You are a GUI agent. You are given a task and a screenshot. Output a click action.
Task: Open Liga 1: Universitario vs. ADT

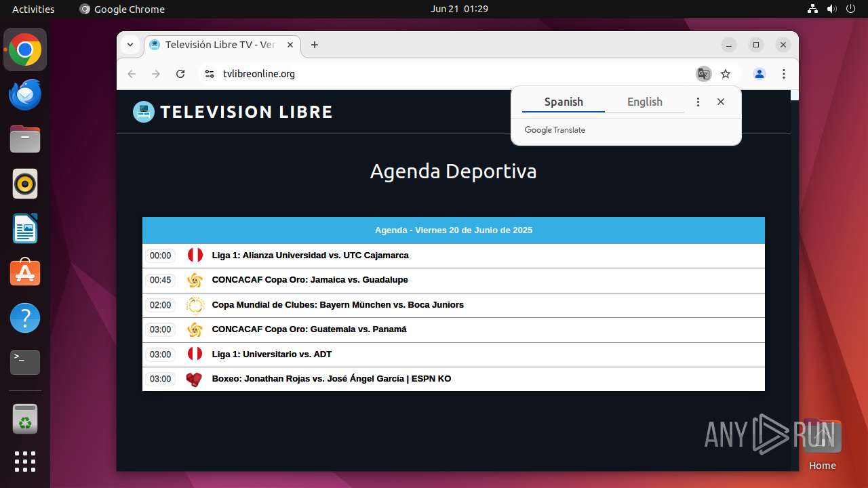(x=272, y=354)
